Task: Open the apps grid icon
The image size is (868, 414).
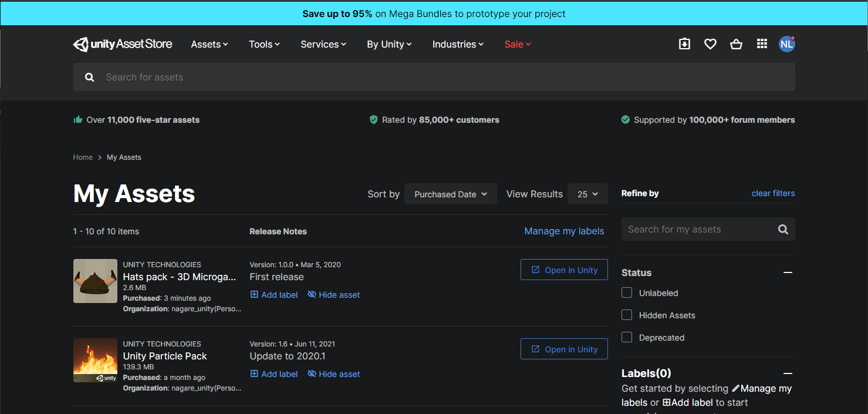Action: 762,44
